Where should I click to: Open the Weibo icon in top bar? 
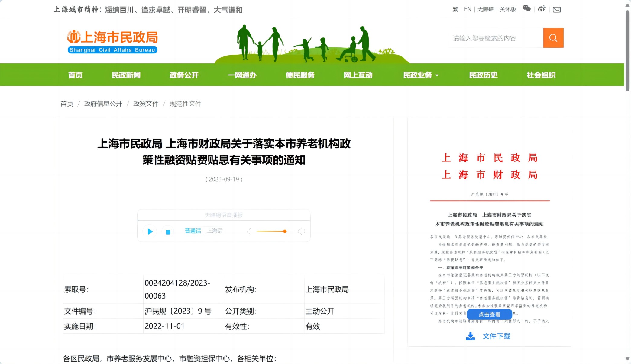[x=542, y=9]
